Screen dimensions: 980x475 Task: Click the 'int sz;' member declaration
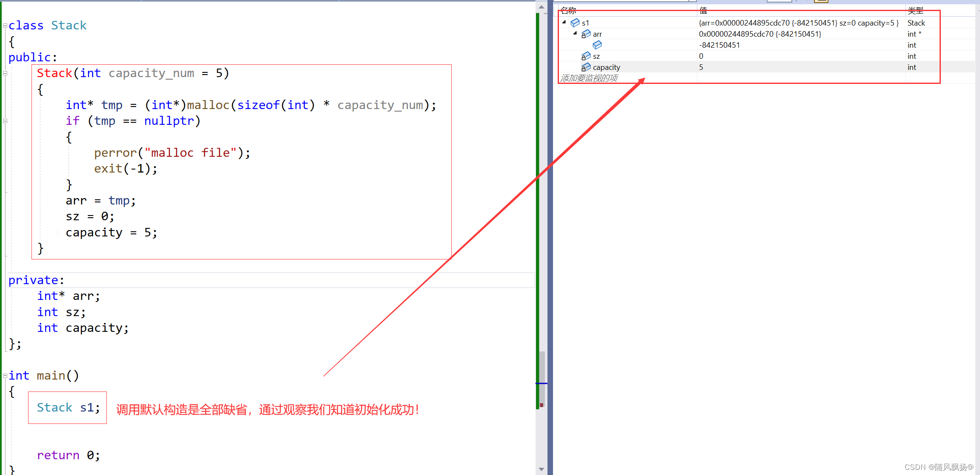[x=61, y=312]
